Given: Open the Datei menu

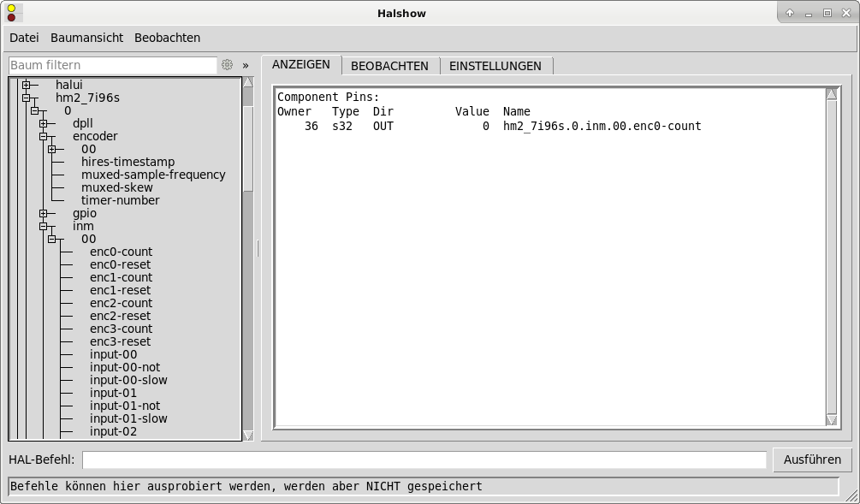Looking at the screenshot, I should coord(24,38).
